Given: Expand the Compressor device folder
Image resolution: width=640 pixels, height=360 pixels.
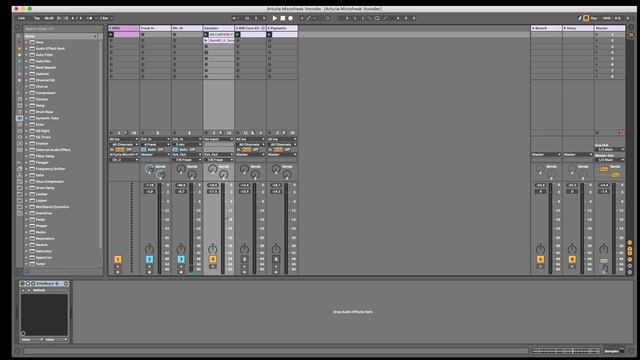Looking at the screenshot, I should click(x=27, y=93).
